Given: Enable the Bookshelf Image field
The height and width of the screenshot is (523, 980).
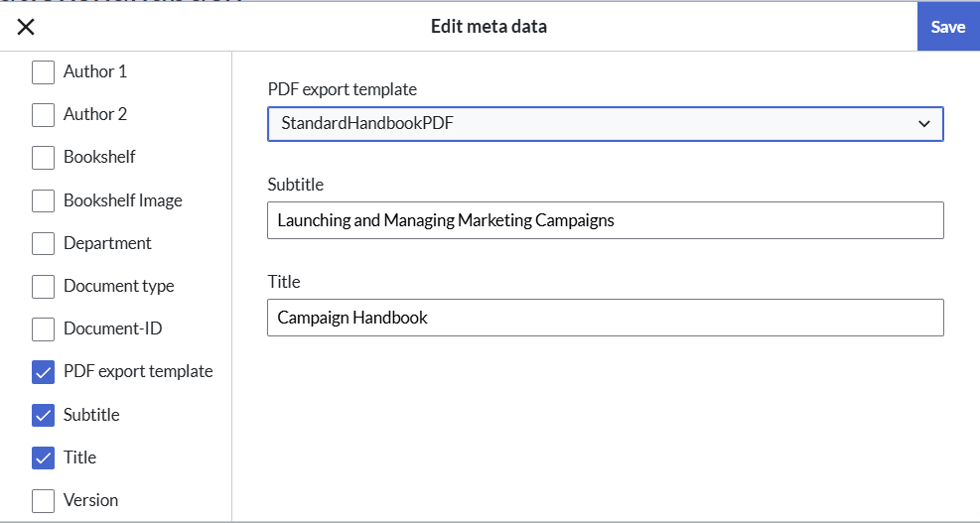Looking at the screenshot, I should (44, 200).
